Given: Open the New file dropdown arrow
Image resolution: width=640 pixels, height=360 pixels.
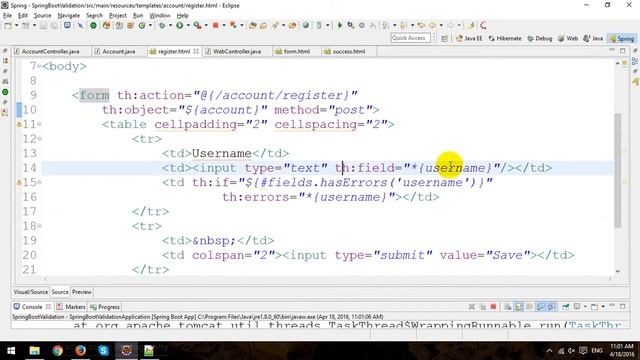Looking at the screenshot, I should (17, 25).
